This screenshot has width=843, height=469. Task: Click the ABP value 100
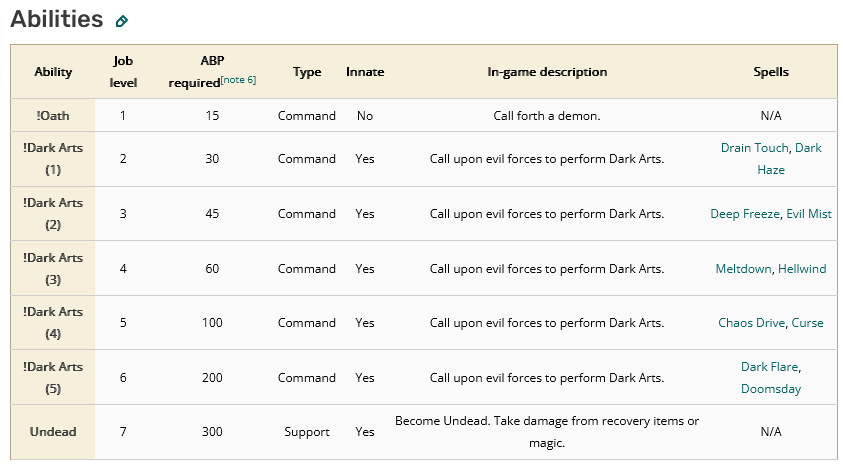click(212, 323)
